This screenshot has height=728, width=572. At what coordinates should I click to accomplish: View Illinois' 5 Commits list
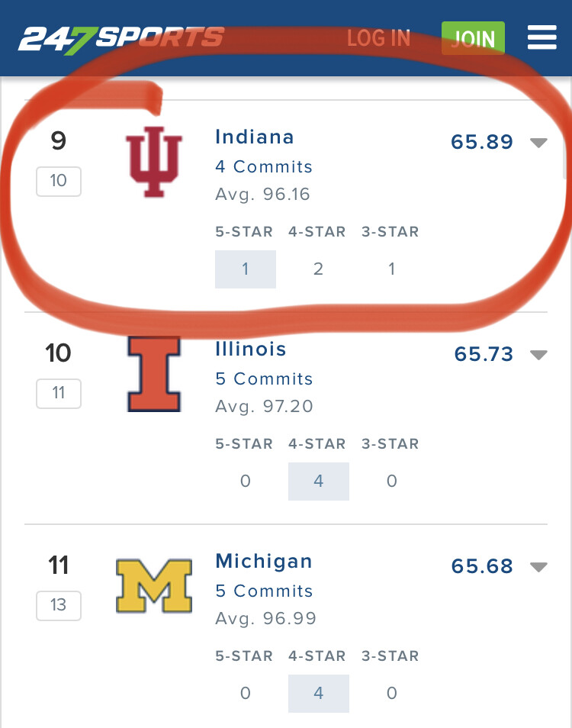tap(264, 379)
